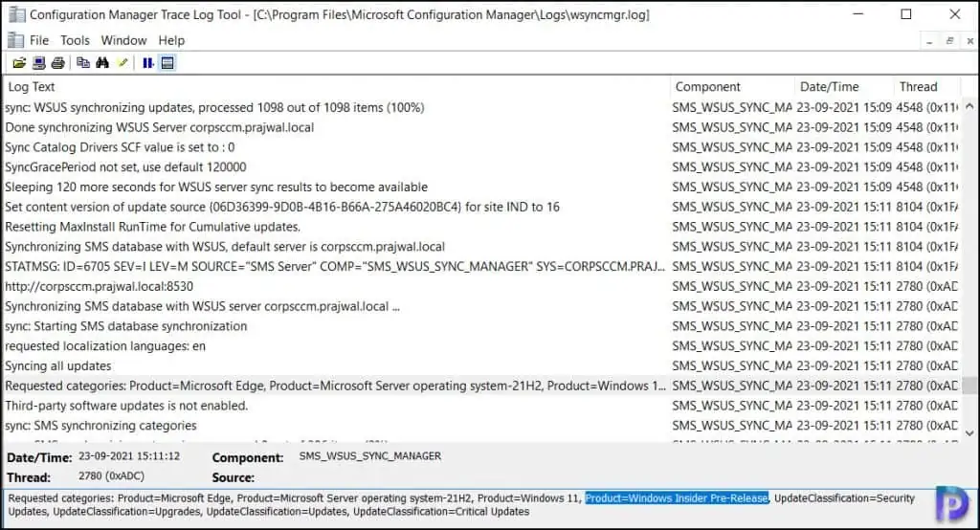
Task: Open the Highlight tool marker icon
Action: pyautogui.click(x=122, y=62)
